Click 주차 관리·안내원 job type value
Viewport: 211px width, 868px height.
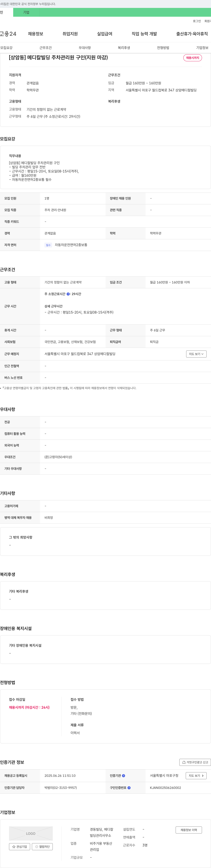pos(55,210)
